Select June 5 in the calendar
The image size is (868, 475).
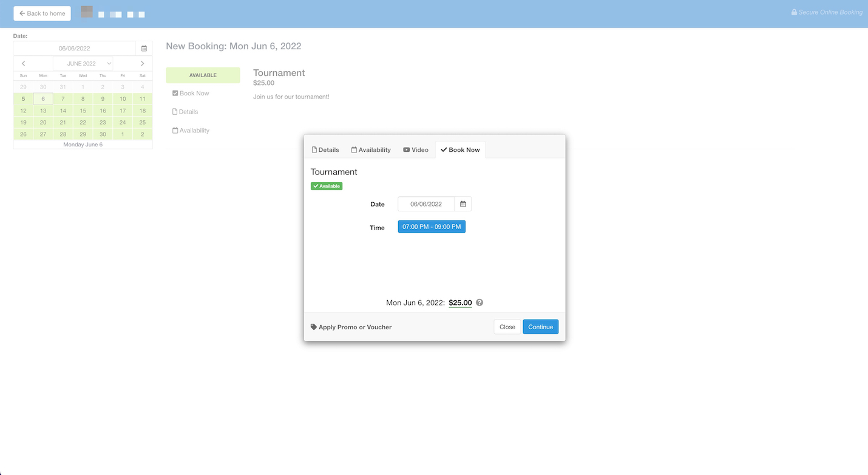pyautogui.click(x=24, y=99)
